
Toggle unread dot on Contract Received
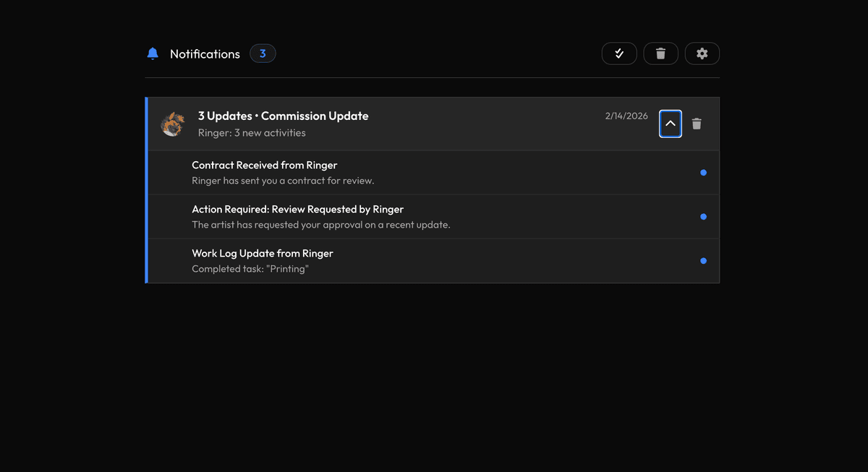(x=703, y=173)
